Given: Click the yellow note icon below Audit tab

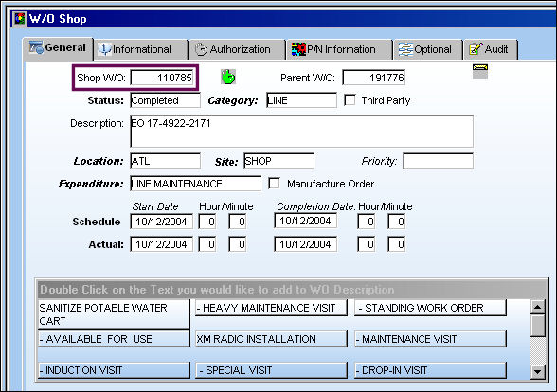Looking at the screenshot, I should (x=480, y=71).
